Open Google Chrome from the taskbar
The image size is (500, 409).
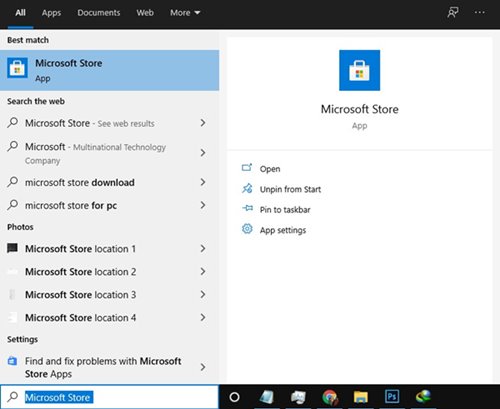click(330, 397)
